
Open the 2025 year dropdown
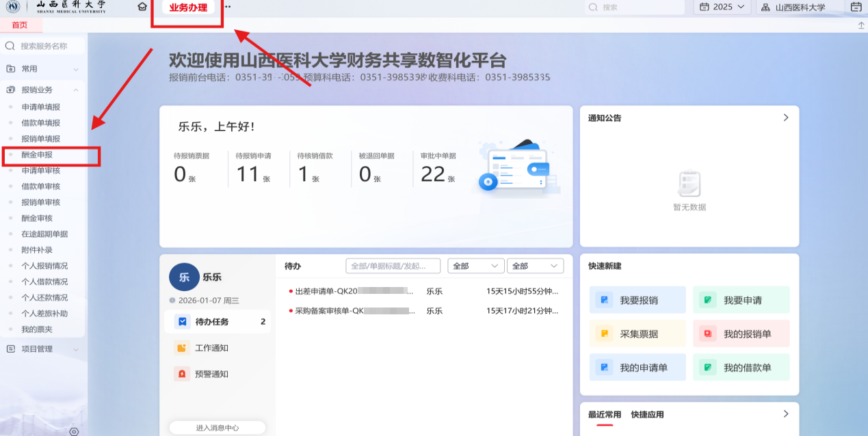click(x=722, y=7)
